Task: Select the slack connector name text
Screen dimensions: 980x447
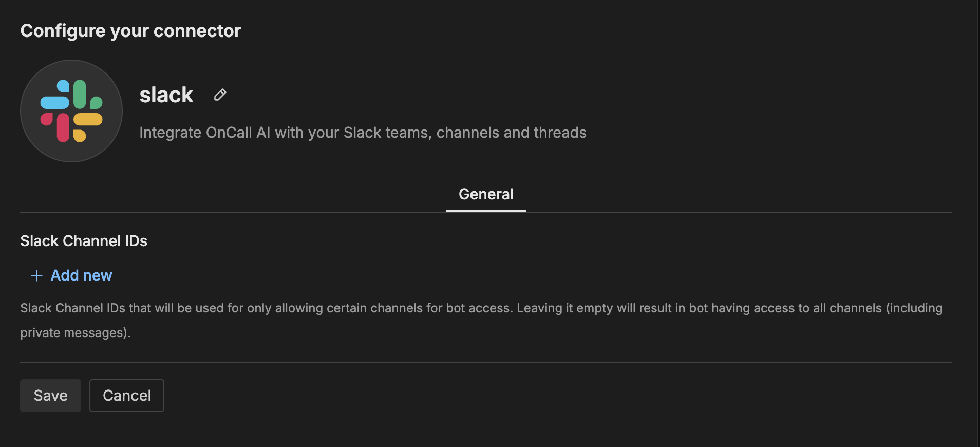Action: tap(166, 95)
